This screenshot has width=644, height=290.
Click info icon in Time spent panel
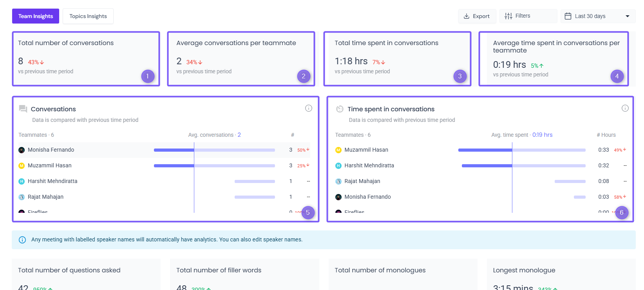coord(625,108)
